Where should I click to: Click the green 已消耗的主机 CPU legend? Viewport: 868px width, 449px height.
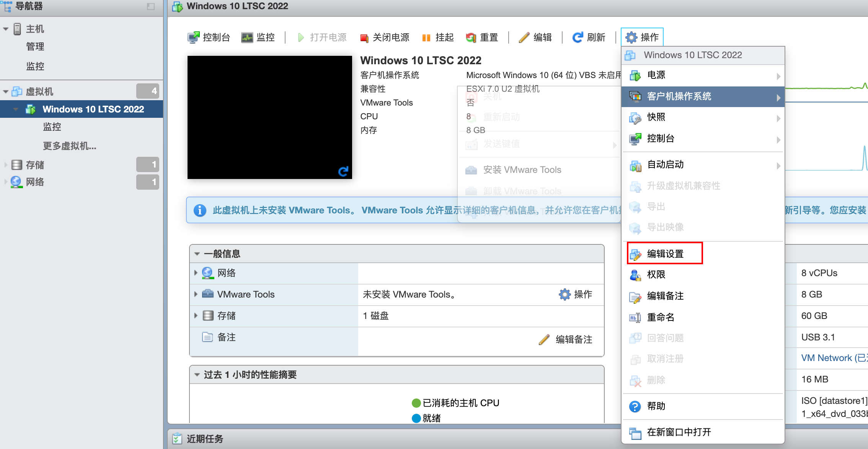pyautogui.click(x=455, y=403)
